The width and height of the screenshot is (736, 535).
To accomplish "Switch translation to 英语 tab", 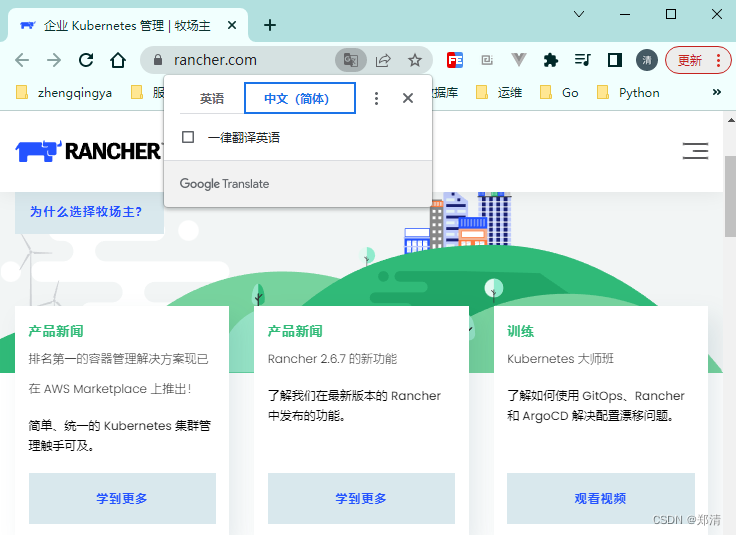I will click(x=212, y=99).
